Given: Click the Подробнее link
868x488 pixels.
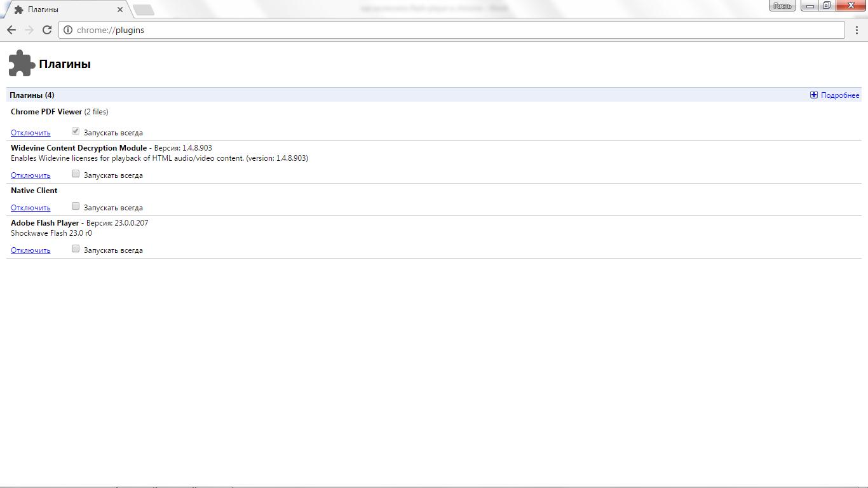Looking at the screenshot, I should [840, 95].
